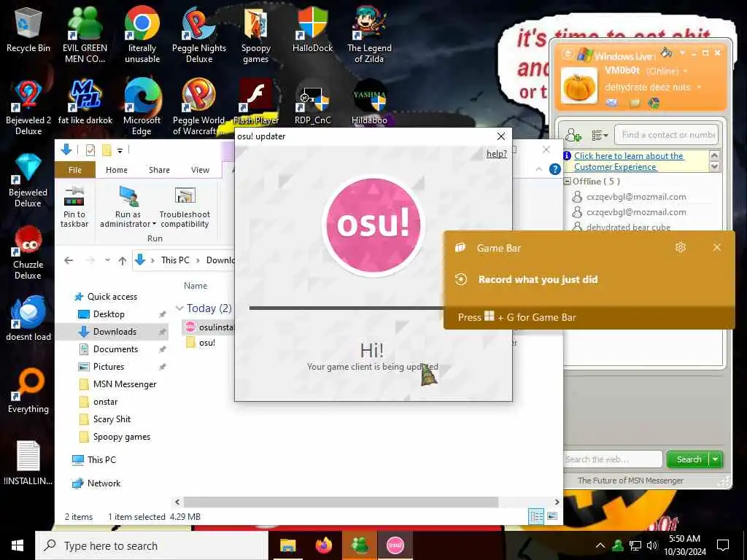Image resolution: width=747 pixels, height=560 pixels.
Task: Open File Explorer from the taskbar
Action: pos(287,545)
